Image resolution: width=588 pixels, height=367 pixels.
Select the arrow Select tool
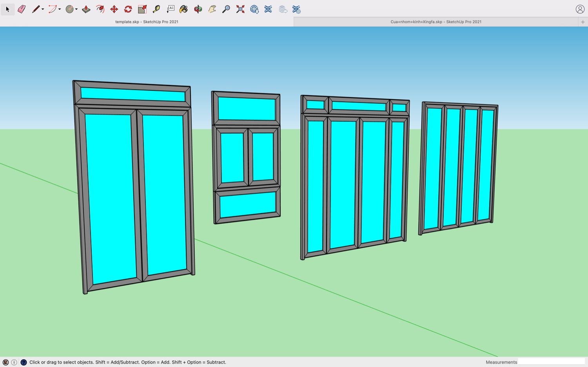coord(7,9)
